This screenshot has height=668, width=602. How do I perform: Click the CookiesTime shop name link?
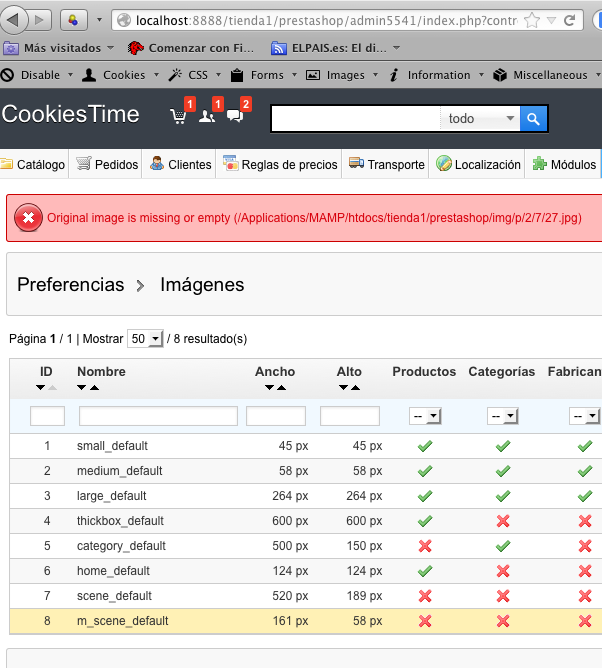pos(71,114)
